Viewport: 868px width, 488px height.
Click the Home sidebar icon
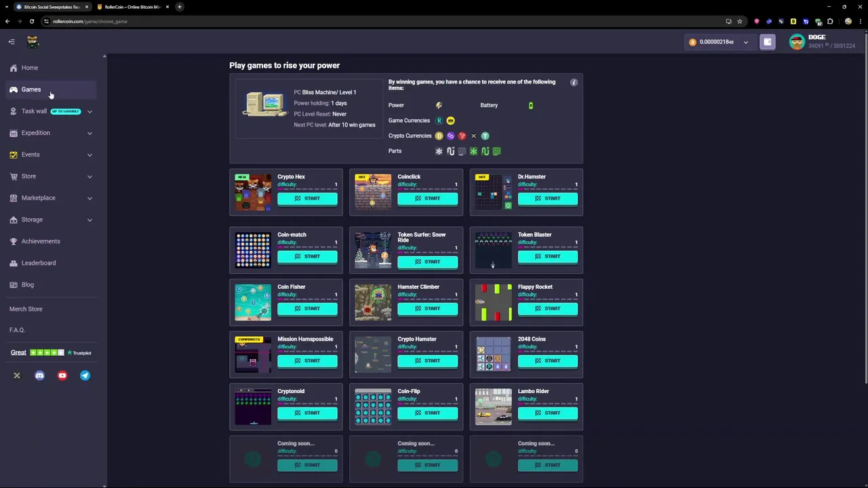point(14,68)
